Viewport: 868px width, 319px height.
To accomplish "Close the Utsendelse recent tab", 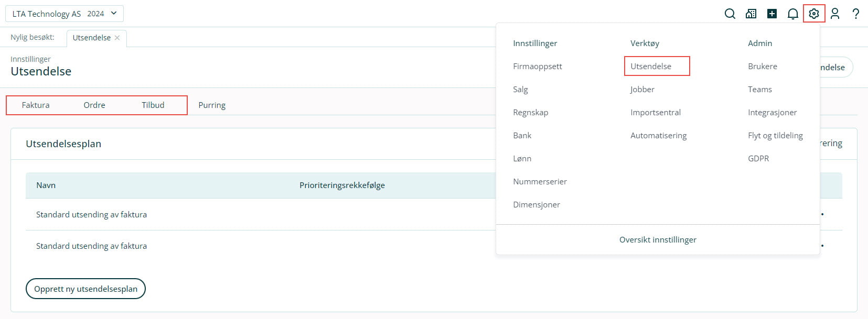I will pyautogui.click(x=117, y=38).
